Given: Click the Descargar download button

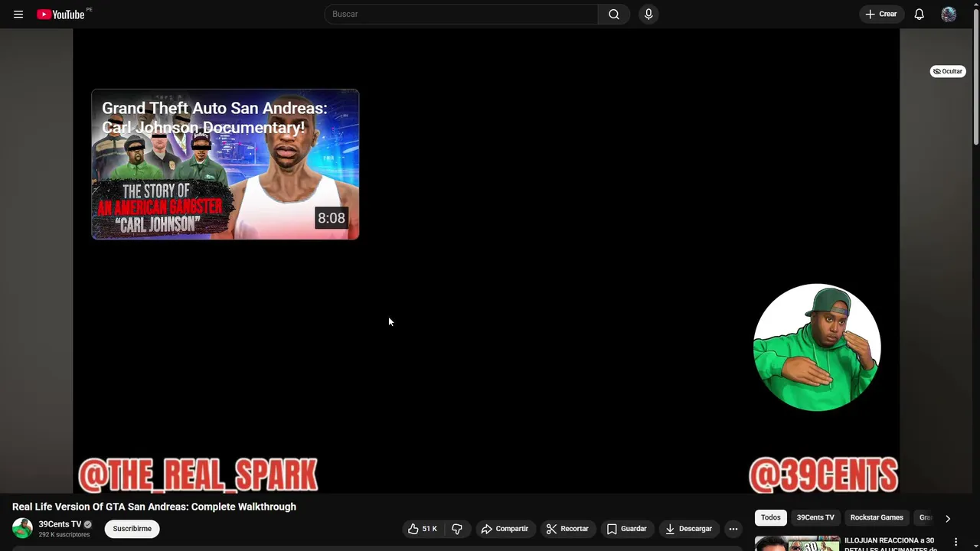Looking at the screenshot, I should pos(688,529).
